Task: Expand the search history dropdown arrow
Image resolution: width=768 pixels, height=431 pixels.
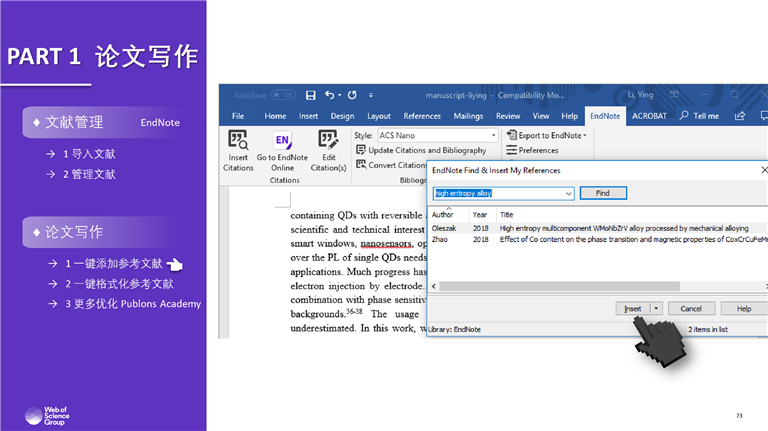Action: pyautogui.click(x=568, y=193)
